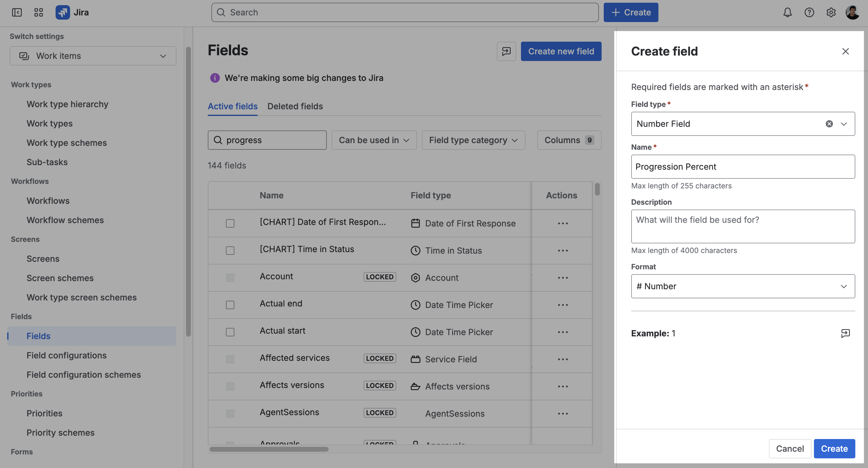Screen dimensions: 868x468
Task: Open actions menu for Actual end row
Action: point(562,305)
